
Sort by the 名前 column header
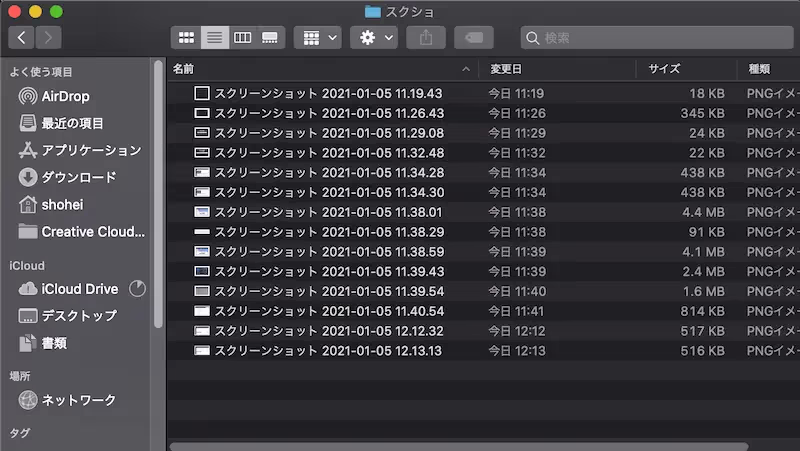(183, 69)
